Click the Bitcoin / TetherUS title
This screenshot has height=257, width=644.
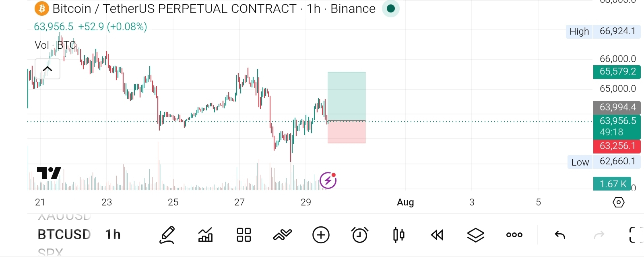point(174,8)
